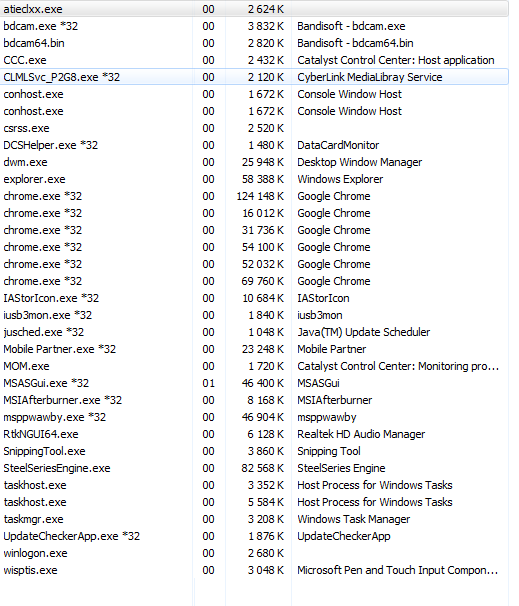This screenshot has height=606, width=519.
Task: Select the Mobile Partner.exe *32 process
Action: coord(254,349)
